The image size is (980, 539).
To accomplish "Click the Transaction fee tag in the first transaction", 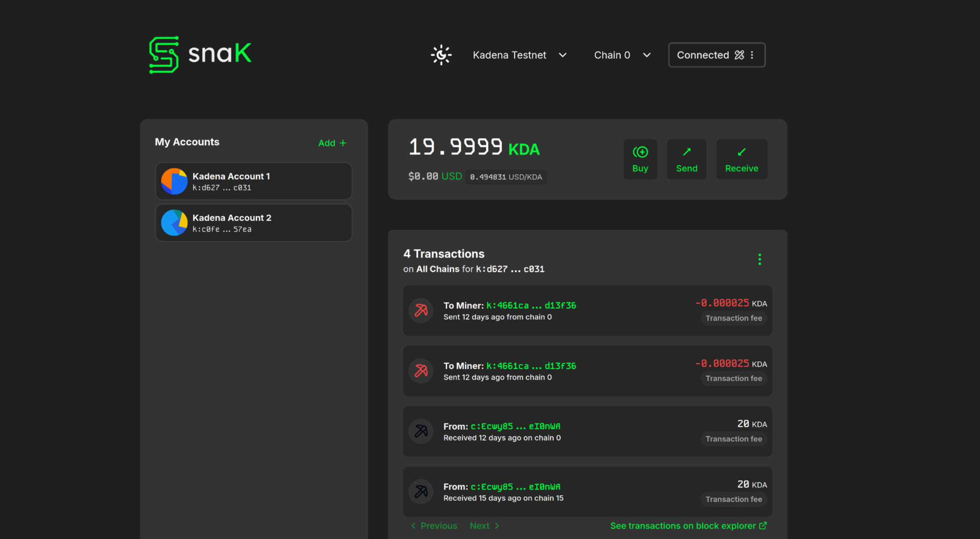I will [734, 318].
